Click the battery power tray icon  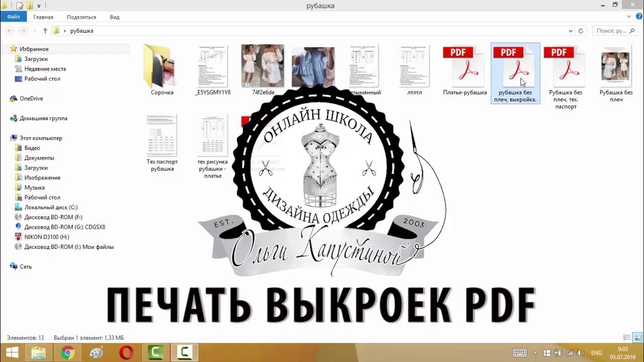558,353
